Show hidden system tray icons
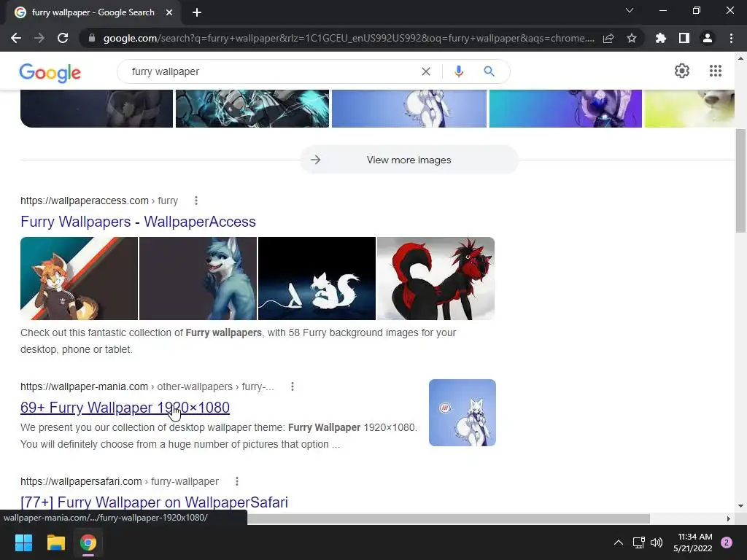Viewport: 747px width, 560px height. (x=619, y=542)
